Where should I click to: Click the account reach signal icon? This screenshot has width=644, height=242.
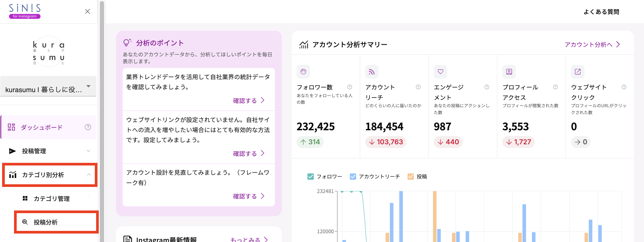[x=372, y=72]
